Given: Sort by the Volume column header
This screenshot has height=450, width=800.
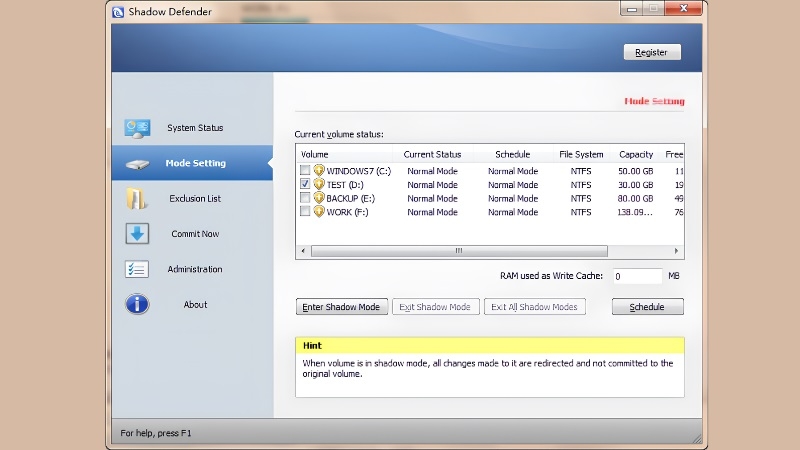Looking at the screenshot, I should click(344, 154).
